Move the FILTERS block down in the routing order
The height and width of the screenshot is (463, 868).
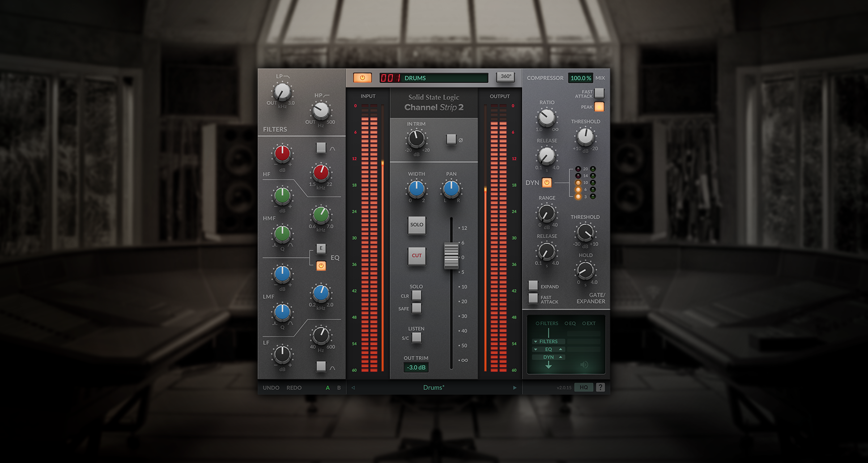(536, 341)
